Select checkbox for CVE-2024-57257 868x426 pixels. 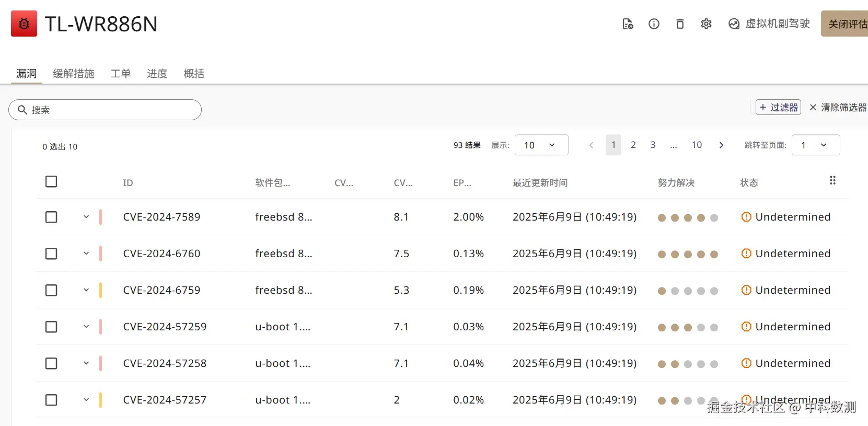click(51, 400)
